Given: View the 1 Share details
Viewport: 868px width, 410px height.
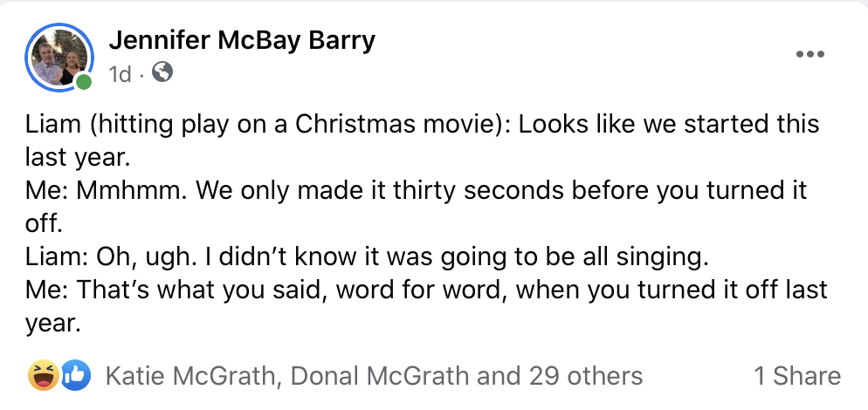Looking at the screenshot, I should click(x=796, y=376).
